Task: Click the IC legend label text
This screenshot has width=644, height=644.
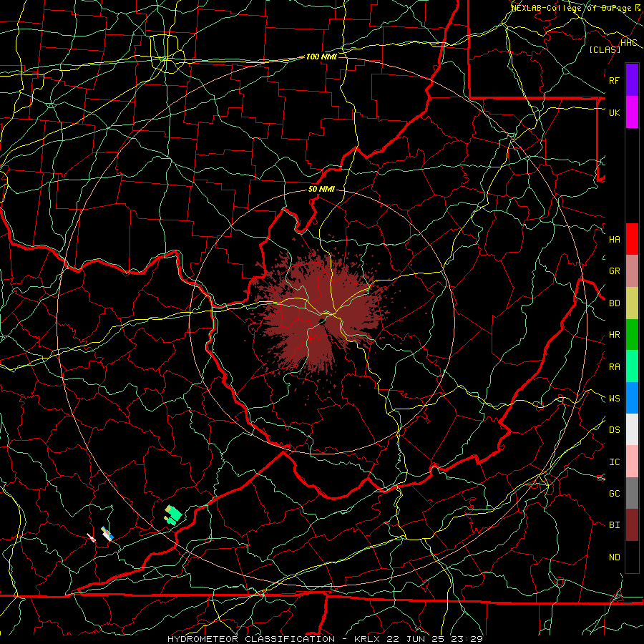Action: 615,462
